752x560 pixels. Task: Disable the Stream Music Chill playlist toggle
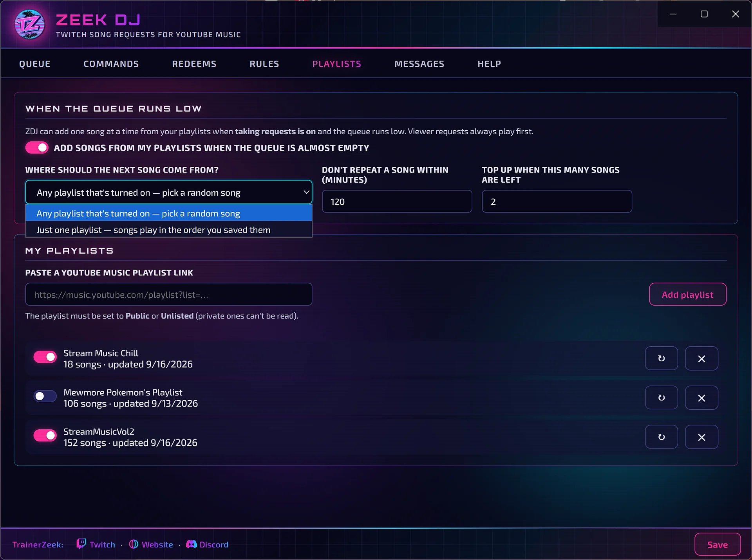point(45,357)
